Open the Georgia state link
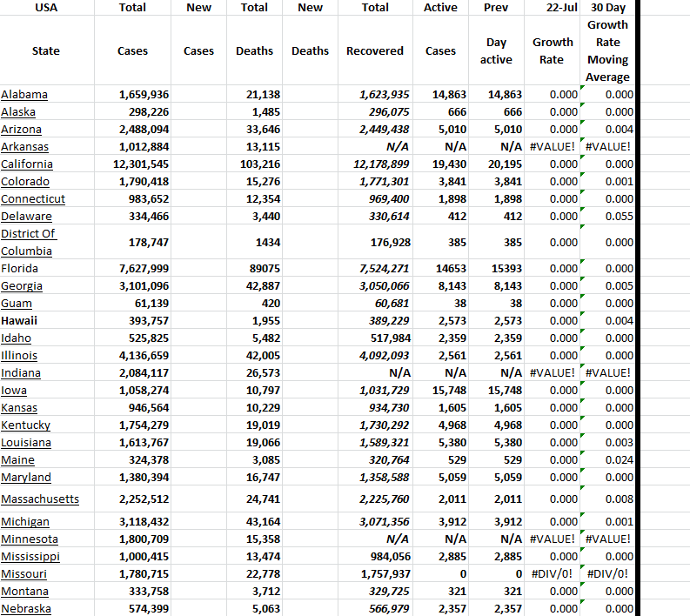This screenshot has height=616, width=690. pos(22,286)
